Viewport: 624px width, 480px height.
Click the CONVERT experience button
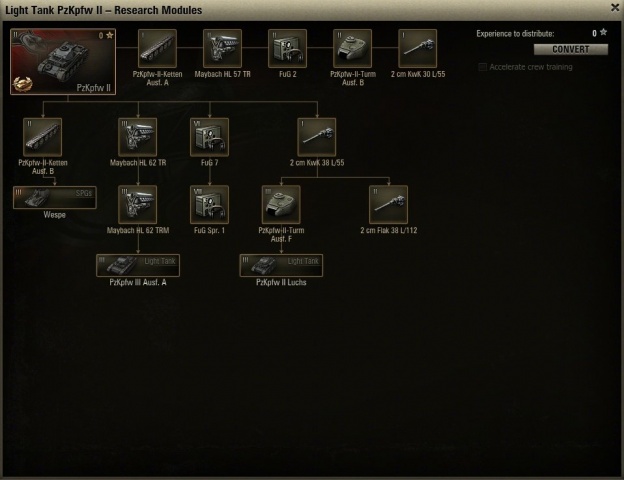click(x=571, y=49)
